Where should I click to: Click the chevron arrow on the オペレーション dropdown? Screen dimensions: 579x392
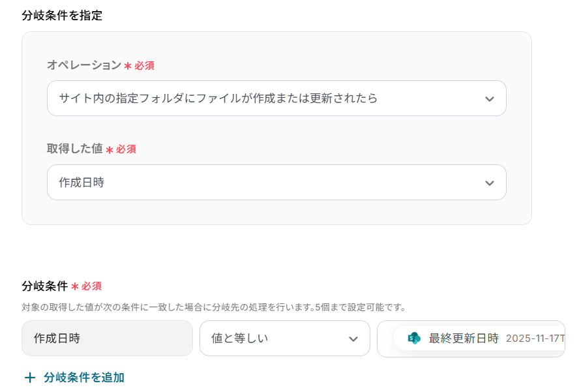coord(490,99)
